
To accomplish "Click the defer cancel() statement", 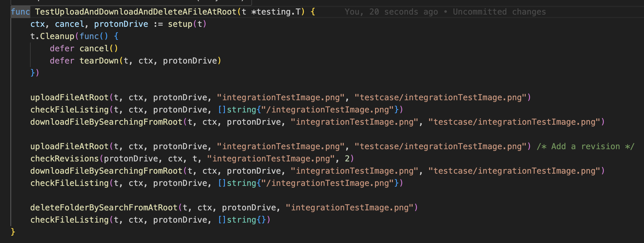I will (84, 49).
